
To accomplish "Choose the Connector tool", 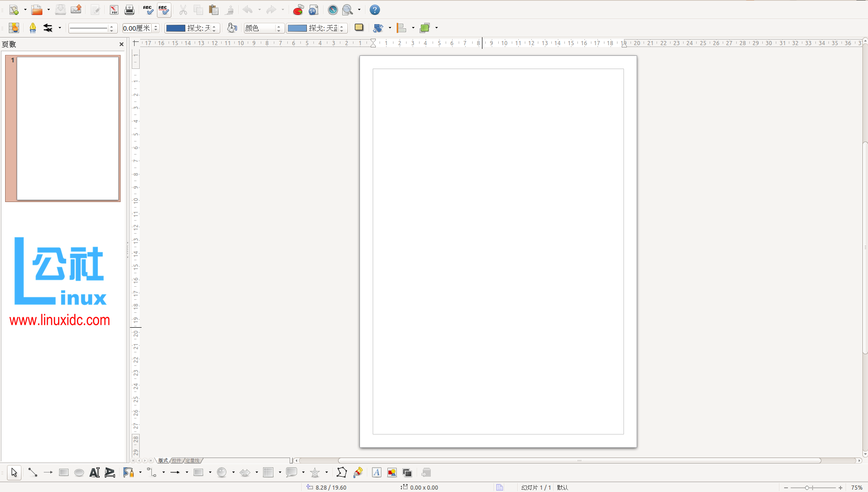I will coord(152,472).
